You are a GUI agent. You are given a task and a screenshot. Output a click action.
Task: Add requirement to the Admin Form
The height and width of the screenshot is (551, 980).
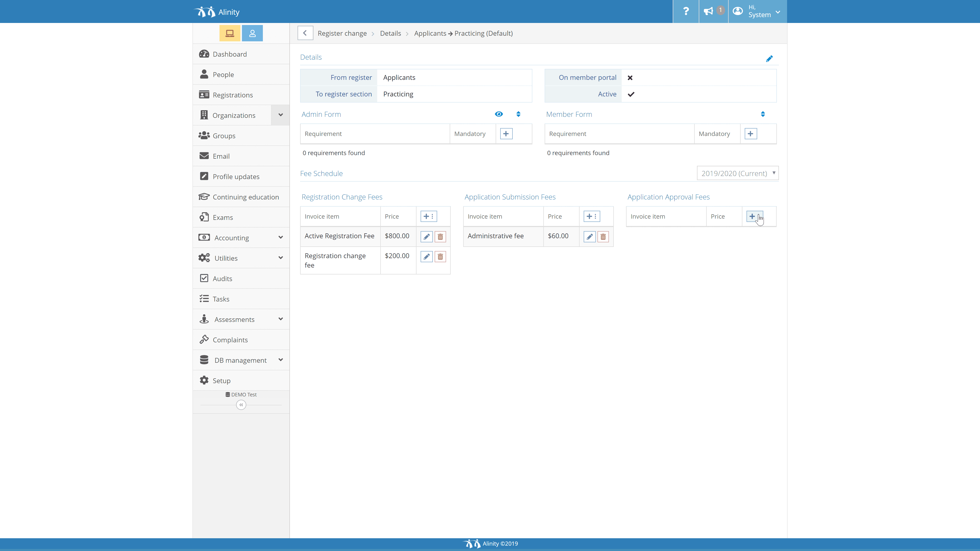(506, 133)
